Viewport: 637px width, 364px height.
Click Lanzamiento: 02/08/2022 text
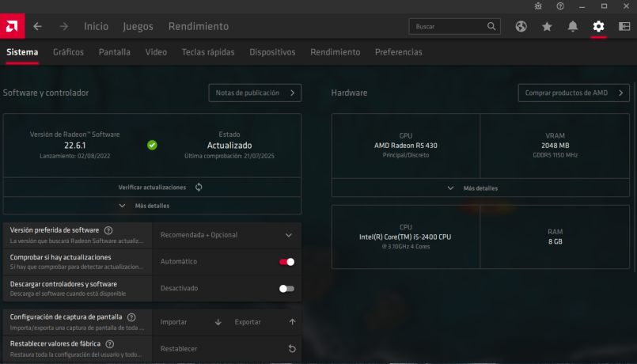(x=74, y=156)
